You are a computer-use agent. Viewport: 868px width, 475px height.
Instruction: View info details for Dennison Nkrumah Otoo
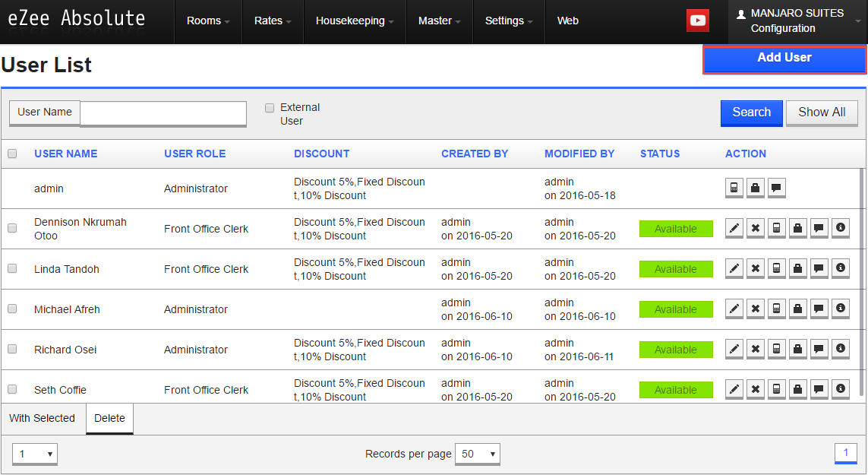tap(841, 228)
